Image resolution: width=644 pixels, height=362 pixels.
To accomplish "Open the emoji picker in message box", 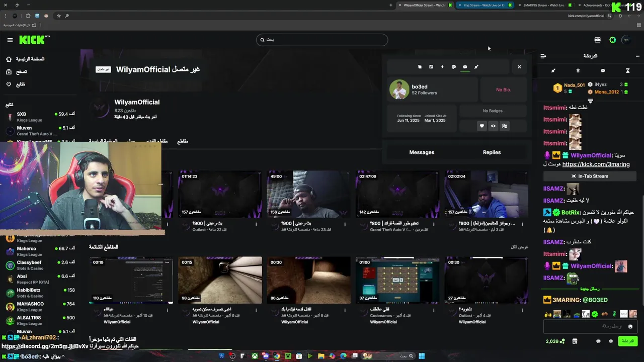I will click(630, 327).
